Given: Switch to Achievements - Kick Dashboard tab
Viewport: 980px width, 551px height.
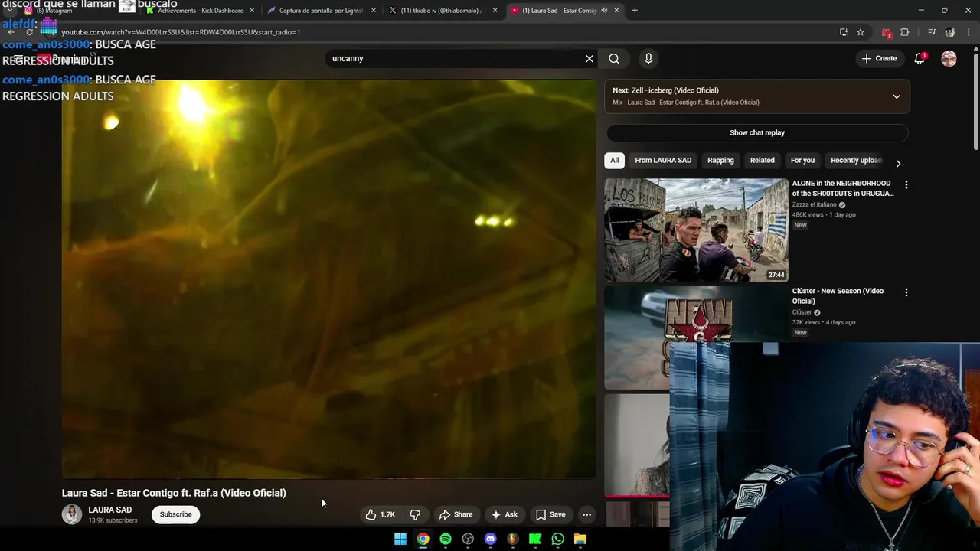Looking at the screenshot, I should click(x=201, y=11).
